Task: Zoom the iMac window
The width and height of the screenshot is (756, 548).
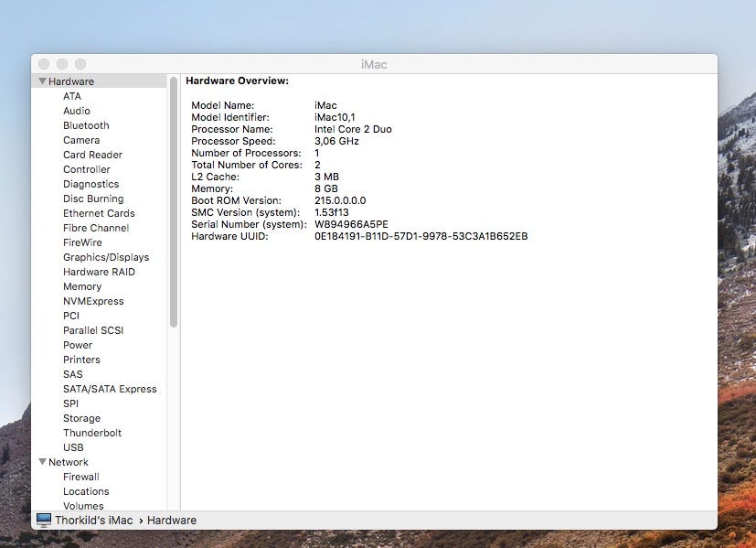Action: tap(80, 64)
